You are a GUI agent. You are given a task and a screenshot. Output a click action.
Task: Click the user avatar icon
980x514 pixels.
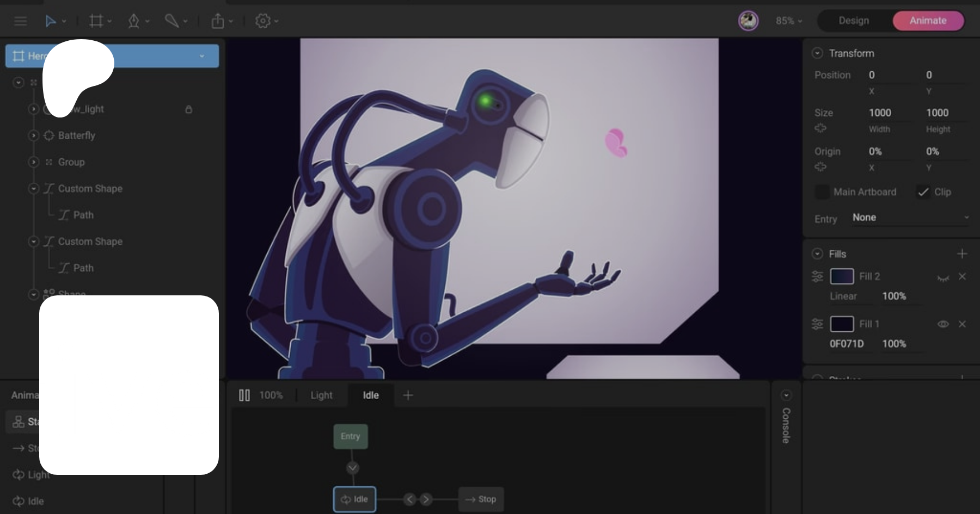748,21
